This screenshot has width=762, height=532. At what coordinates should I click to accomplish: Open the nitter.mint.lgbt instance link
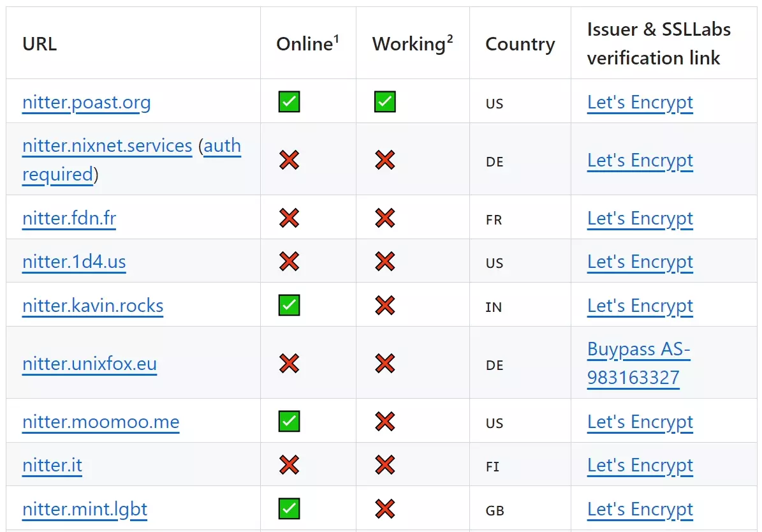(x=84, y=509)
